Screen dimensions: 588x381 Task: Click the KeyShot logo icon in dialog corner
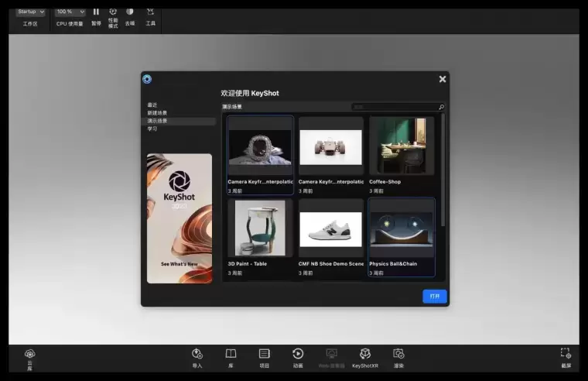point(147,79)
